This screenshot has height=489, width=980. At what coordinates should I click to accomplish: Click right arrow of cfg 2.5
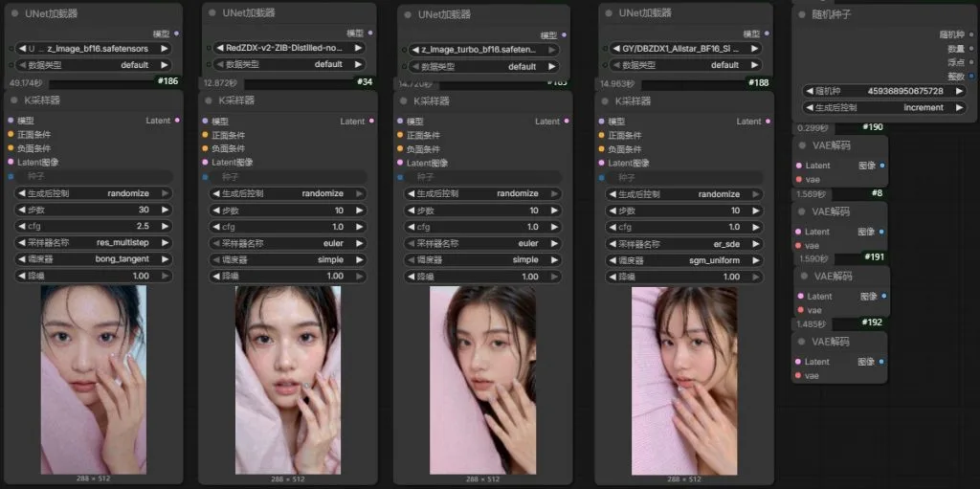point(165,227)
